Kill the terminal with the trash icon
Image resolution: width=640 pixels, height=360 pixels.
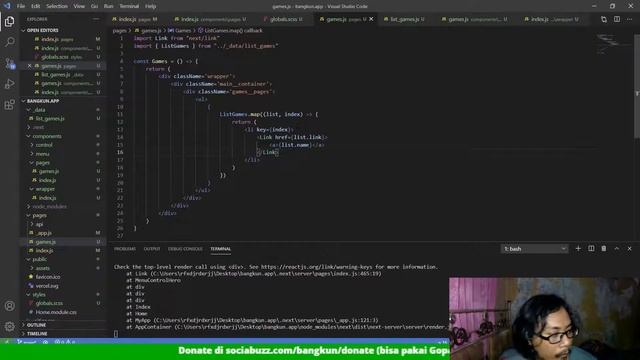click(604, 249)
